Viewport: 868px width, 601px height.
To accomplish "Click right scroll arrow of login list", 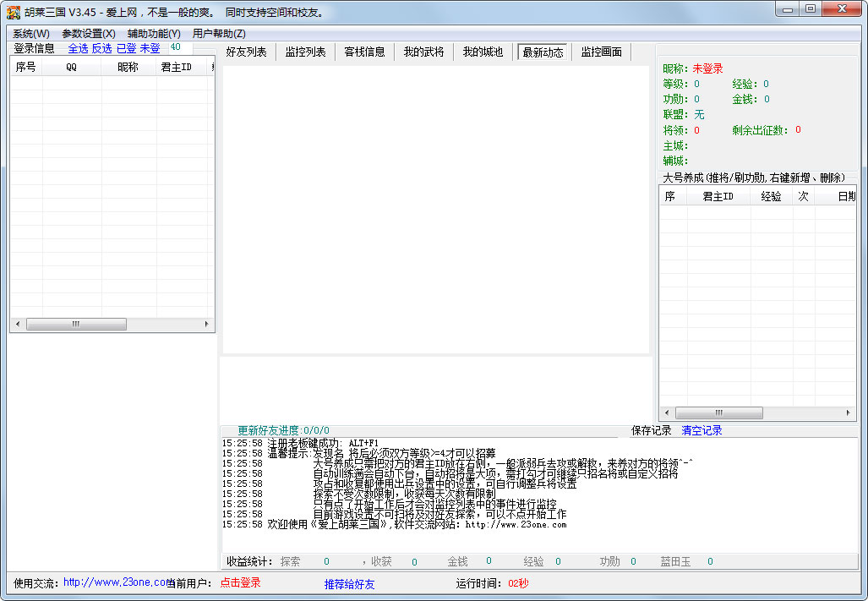I will tap(207, 325).
